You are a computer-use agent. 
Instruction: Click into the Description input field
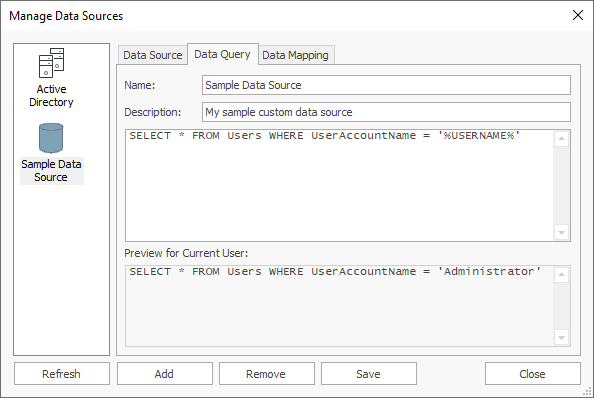click(x=386, y=112)
